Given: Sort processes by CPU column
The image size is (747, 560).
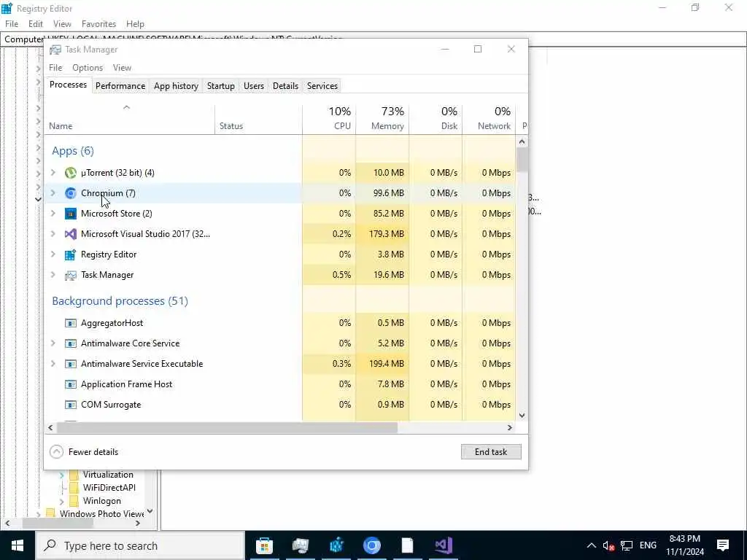Looking at the screenshot, I should 329,119.
